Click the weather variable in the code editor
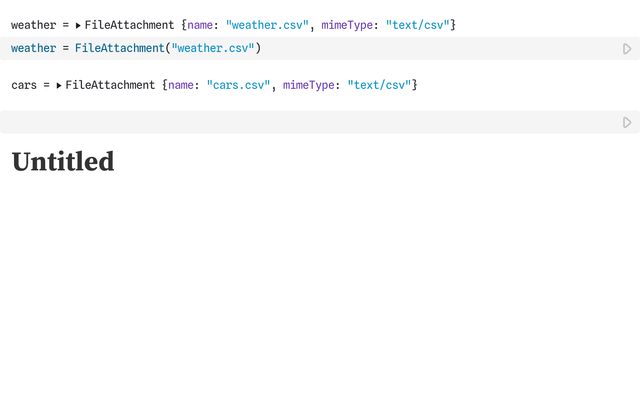Screen dimensions: 640x400 coord(33,48)
